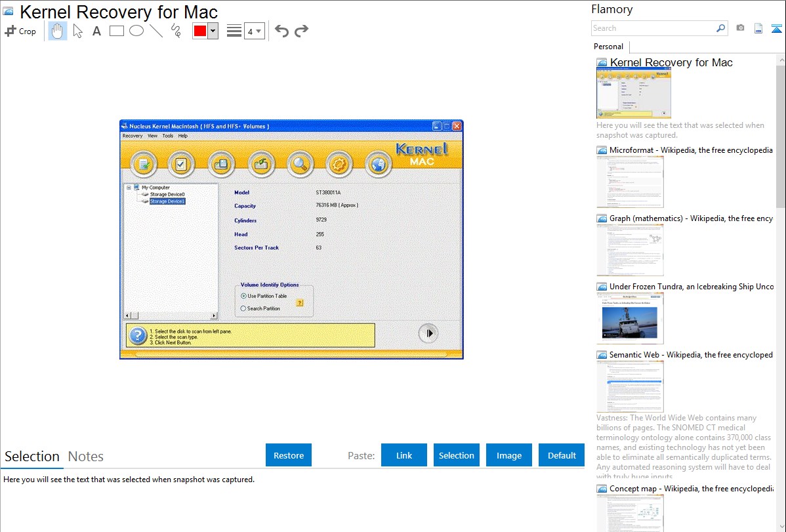Open the Microformat Wikipedia snapshot title
The width and height of the screenshot is (786, 532).
pos(691,150)
